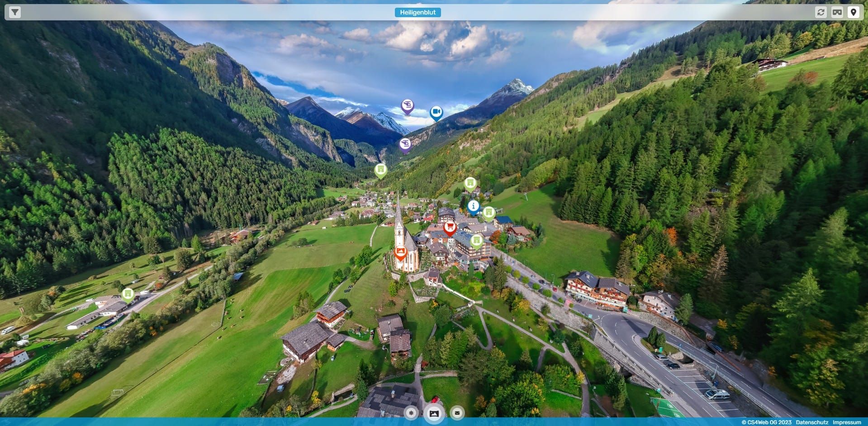Switch to winter view with snowflake button
The image size is (868, 426).
pos(411,413)
